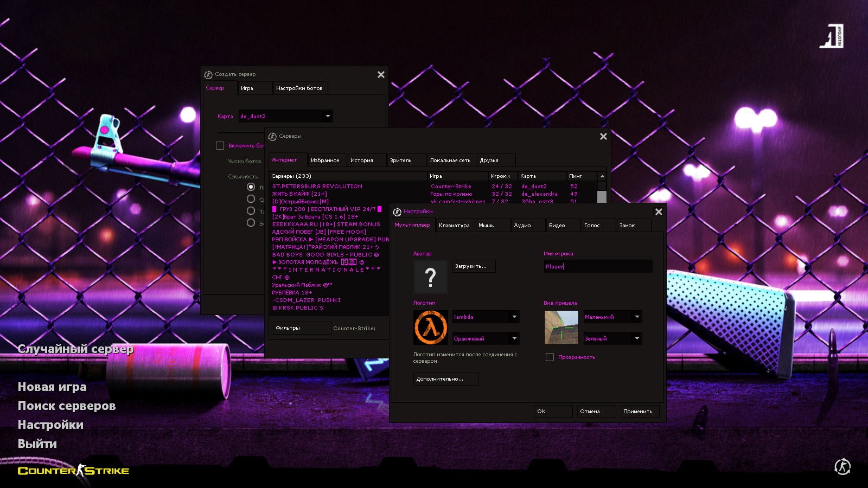Viewport: 868px width, 488px height.
Task: Click the orange lambda logo preview
Action: (431, 328)
